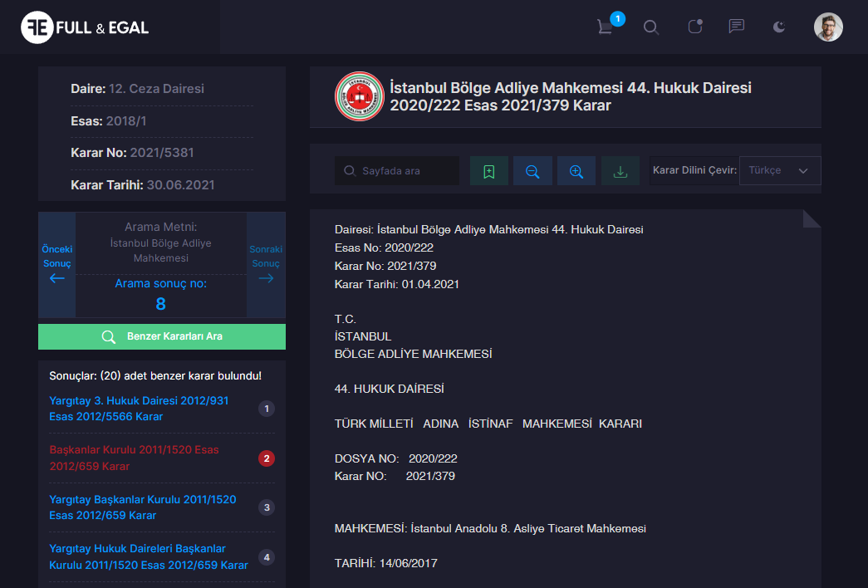This screenshot has height=588, width=868.
Task: Expand the Karar Dilini Çevir dropdown
Action: [x=779, y=170]
